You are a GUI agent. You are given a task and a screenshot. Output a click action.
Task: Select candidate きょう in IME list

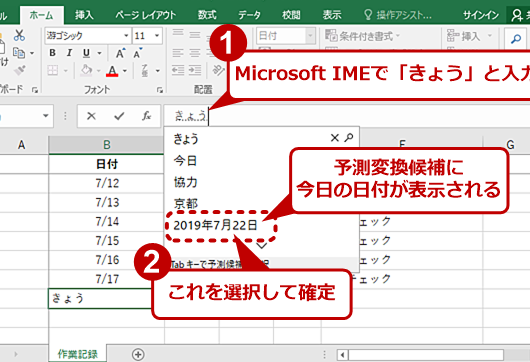pos(186,139)
